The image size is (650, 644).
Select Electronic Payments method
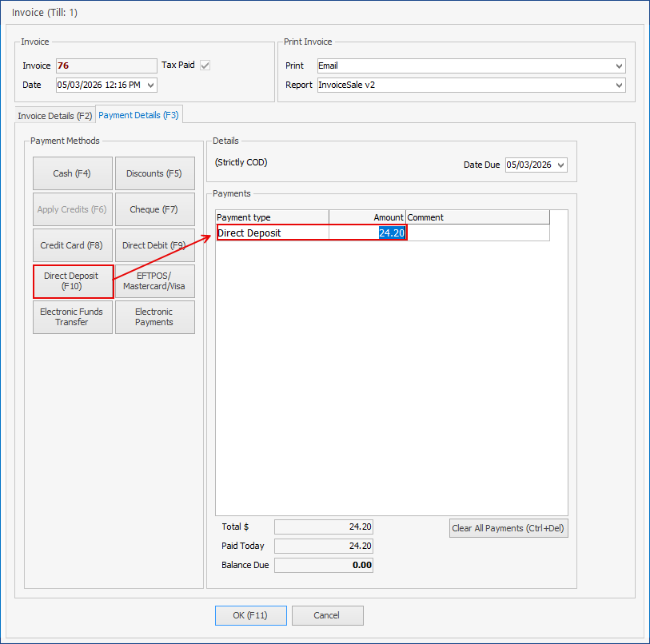(154, 317)
